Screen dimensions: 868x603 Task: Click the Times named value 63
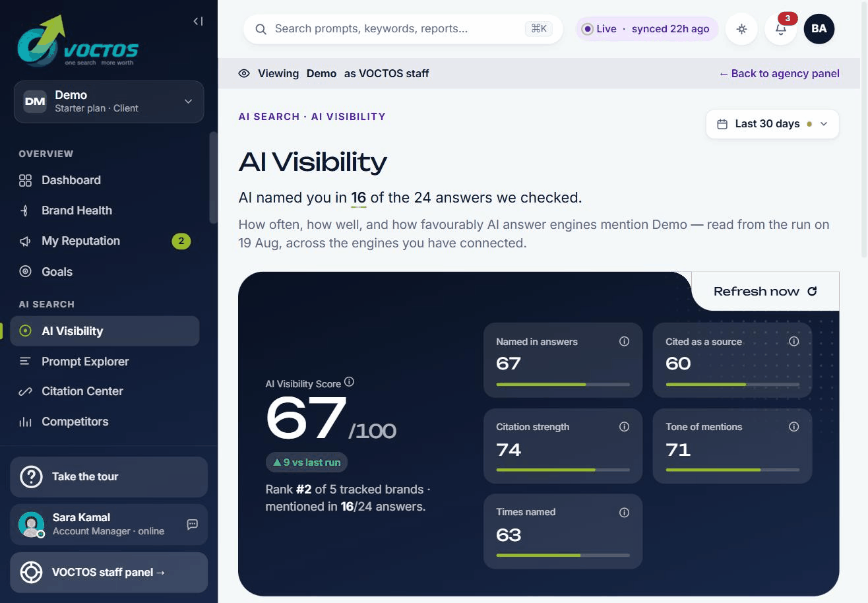point(509,534)
